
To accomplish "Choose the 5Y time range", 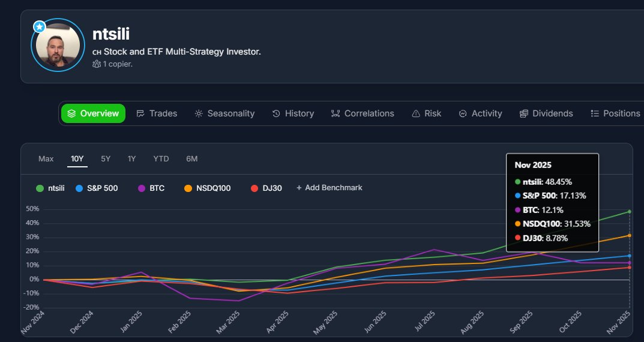I will [106, 159].
